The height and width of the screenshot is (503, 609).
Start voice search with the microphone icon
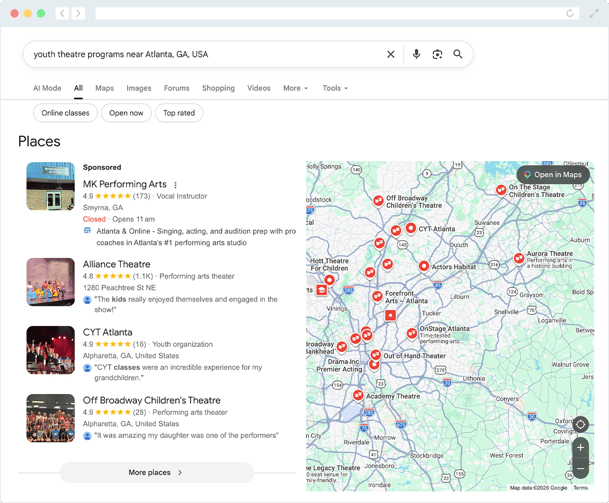416,54
